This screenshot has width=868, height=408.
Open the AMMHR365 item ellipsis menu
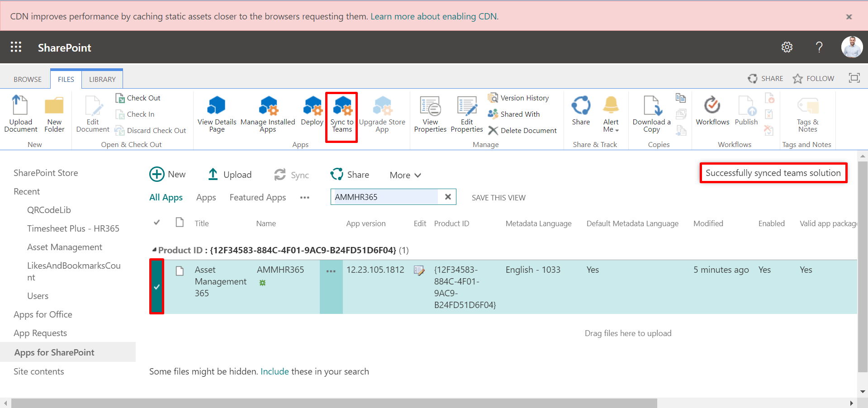[331, 271]
